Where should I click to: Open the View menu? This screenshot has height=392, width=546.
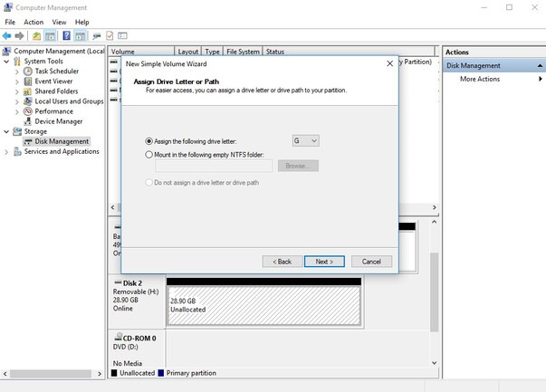coord(59,22)
